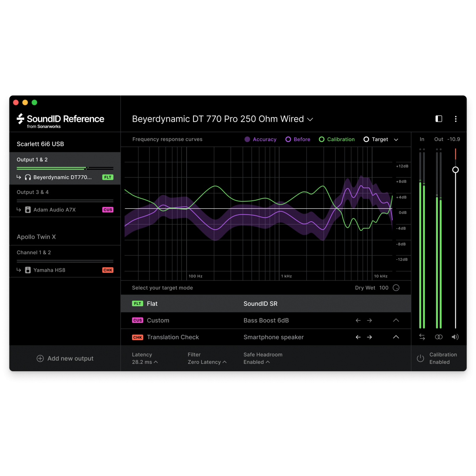Click the Calibration power icon
The image size is (476, 476).
[420, 359]
